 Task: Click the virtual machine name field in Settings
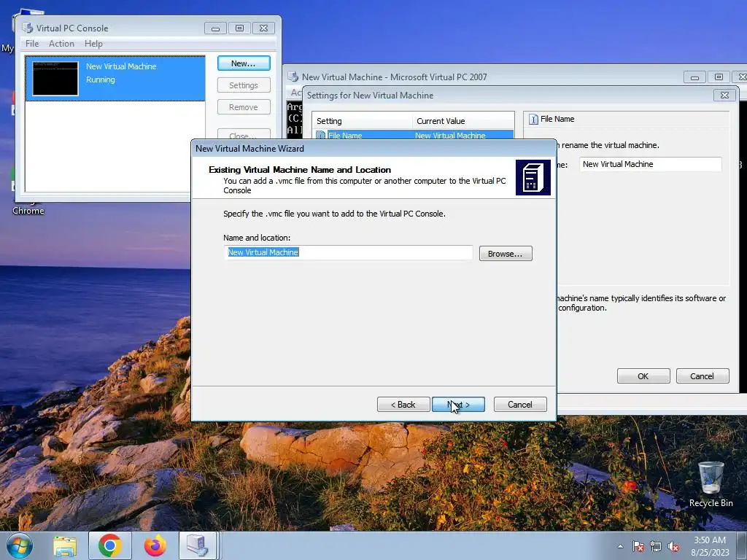650,164
